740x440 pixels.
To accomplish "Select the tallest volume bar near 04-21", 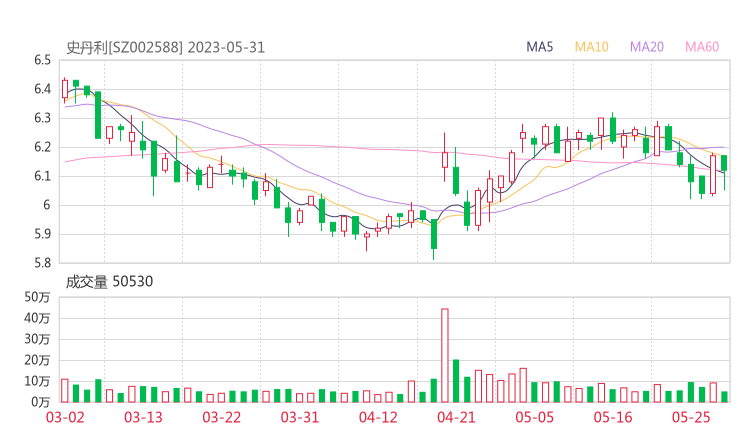I will [x=444, y=355].
